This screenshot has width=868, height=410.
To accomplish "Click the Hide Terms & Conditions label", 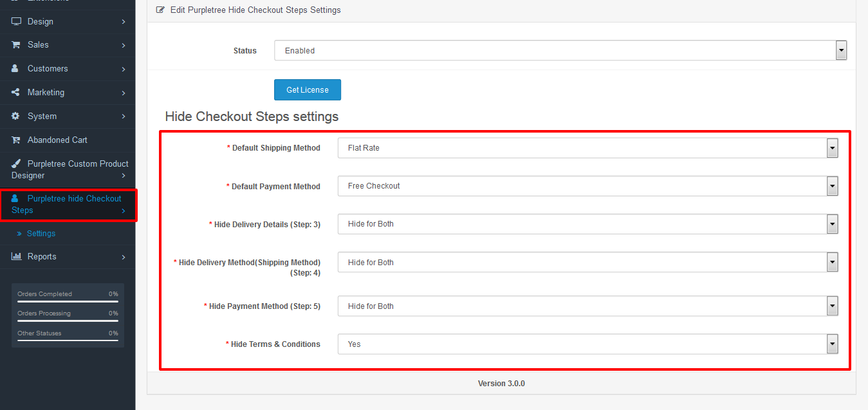I will (x=275, y=344).
